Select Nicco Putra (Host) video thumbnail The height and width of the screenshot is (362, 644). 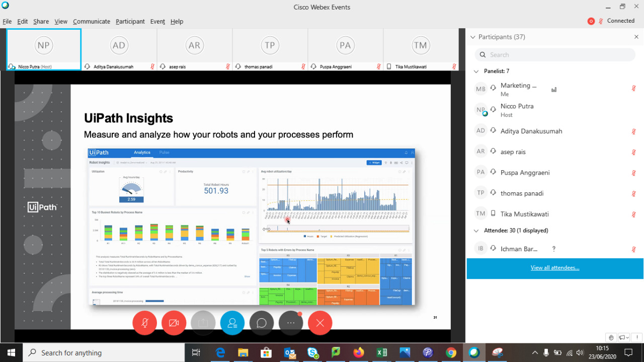(x=44, y=49)
